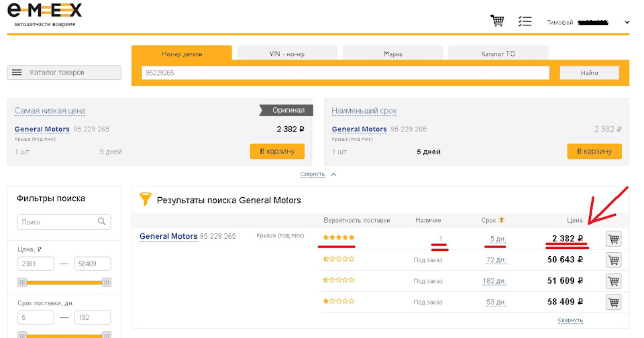Click the Найти search button

pos(590,72)
